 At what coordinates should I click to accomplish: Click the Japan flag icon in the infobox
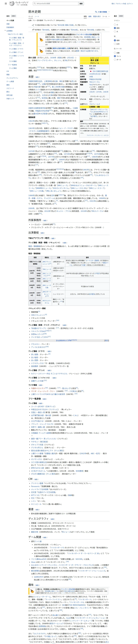(x=91, y=71)
